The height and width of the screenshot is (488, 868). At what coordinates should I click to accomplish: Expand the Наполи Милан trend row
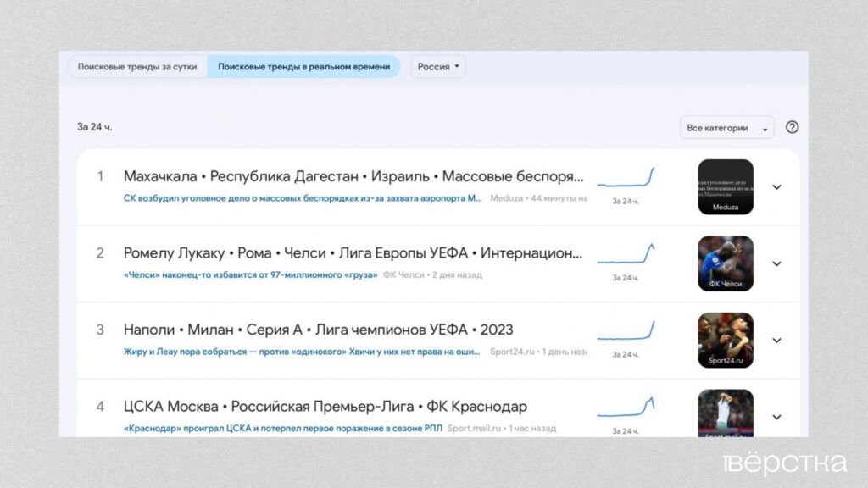[x=776, y=341]
